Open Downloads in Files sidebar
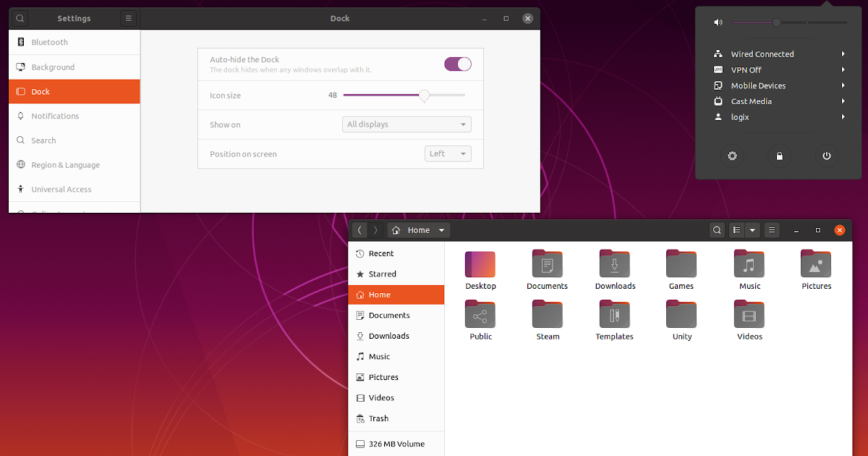Viewport: 868px width, 456px height. [396, 336]
